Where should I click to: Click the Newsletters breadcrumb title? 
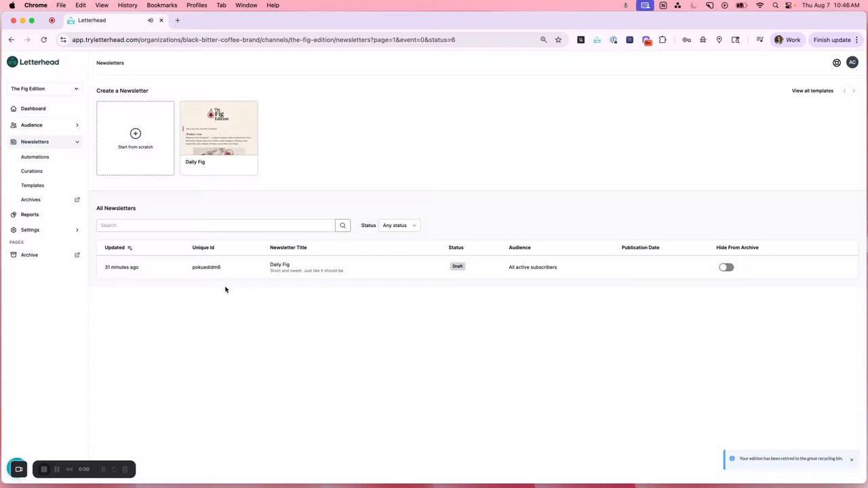110,63
